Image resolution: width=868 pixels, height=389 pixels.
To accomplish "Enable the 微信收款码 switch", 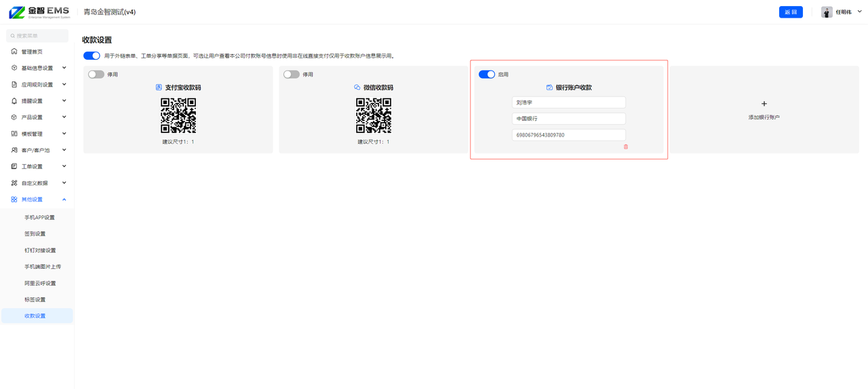I will tap(292, 75).
